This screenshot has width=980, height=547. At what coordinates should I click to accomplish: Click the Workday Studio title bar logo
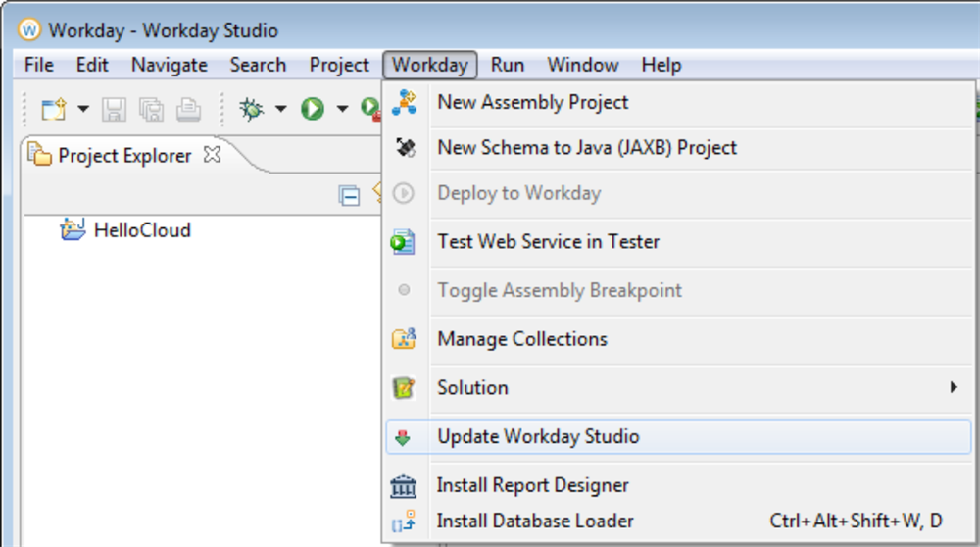[28, 29]
